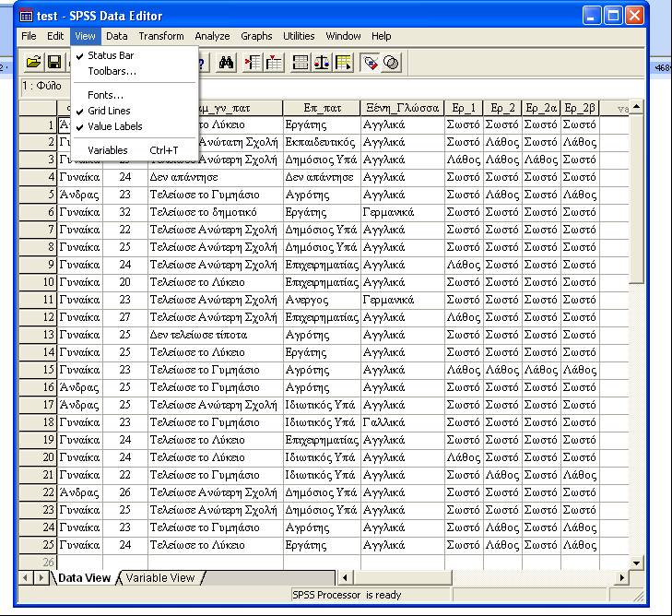The width and height of the screenshot is (672, 616).
Task: Click the vertical scrollbar down arrow
Action: tap(636, 563)
